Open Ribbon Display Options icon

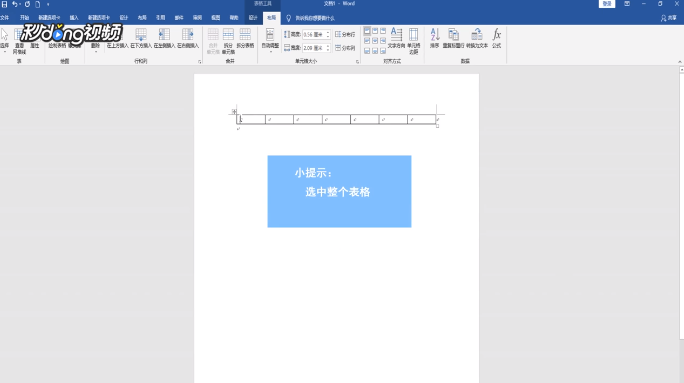[627, 4]
